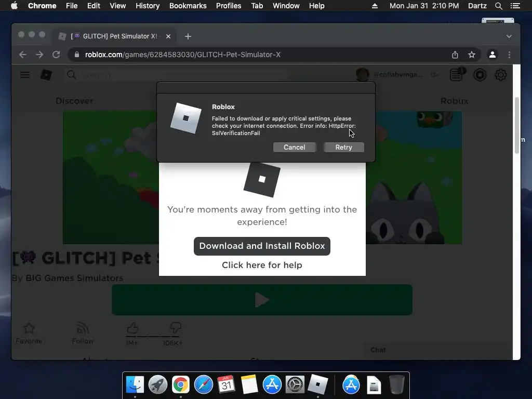Open the Chat bar at bottom right
The width and height of the screenshot is (532, 399).
(436, 350)
